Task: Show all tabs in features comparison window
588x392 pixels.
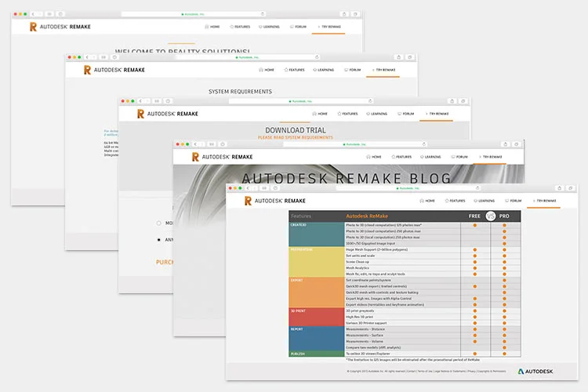Action: click(571, 188)
